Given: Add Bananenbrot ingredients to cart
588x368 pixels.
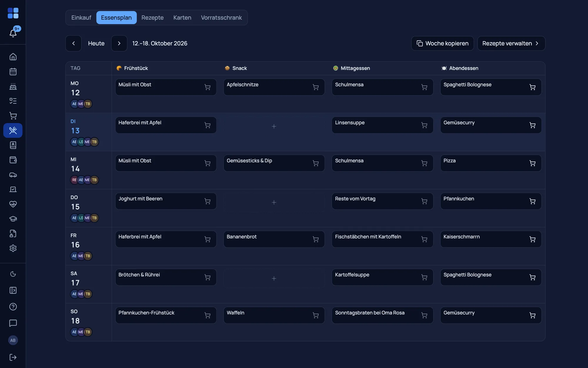Looking at the screenshot, I should (316, 239).
